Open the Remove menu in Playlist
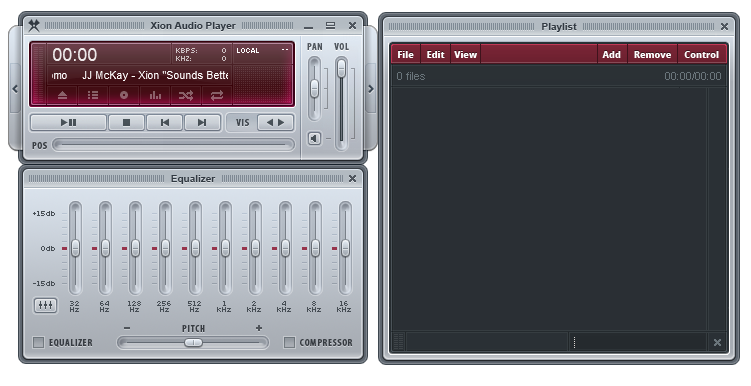 (652, 55)
